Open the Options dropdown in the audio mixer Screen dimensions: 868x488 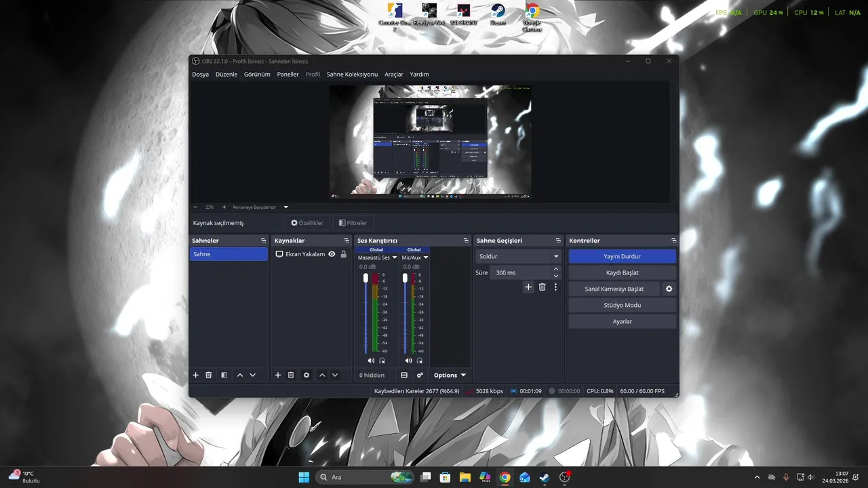(x=450, y=375)
